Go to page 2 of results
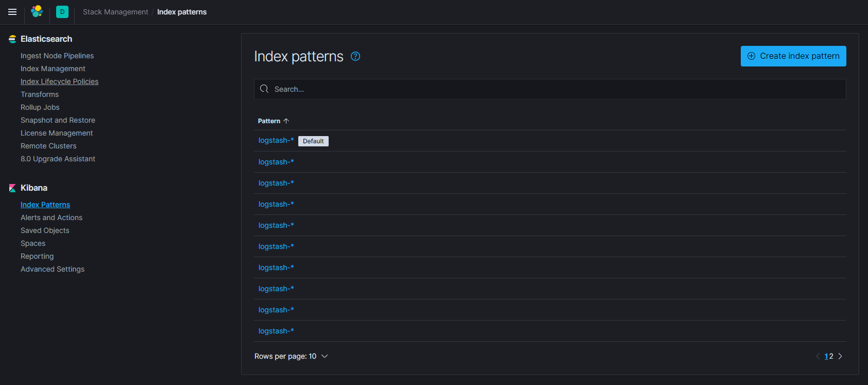868x385 pixels. pyautogui.click(x=831, y=356)
